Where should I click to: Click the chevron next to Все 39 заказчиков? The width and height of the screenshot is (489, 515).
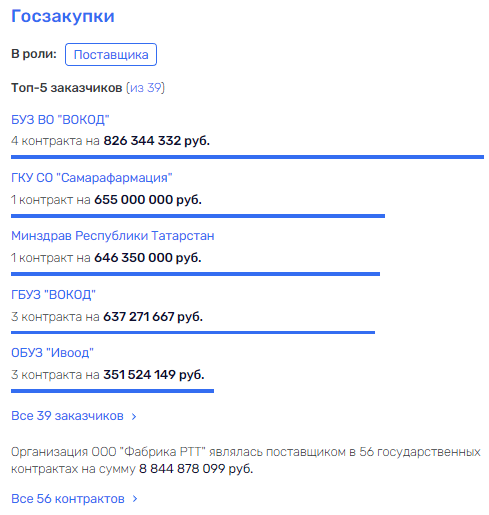tap(134, 416)
